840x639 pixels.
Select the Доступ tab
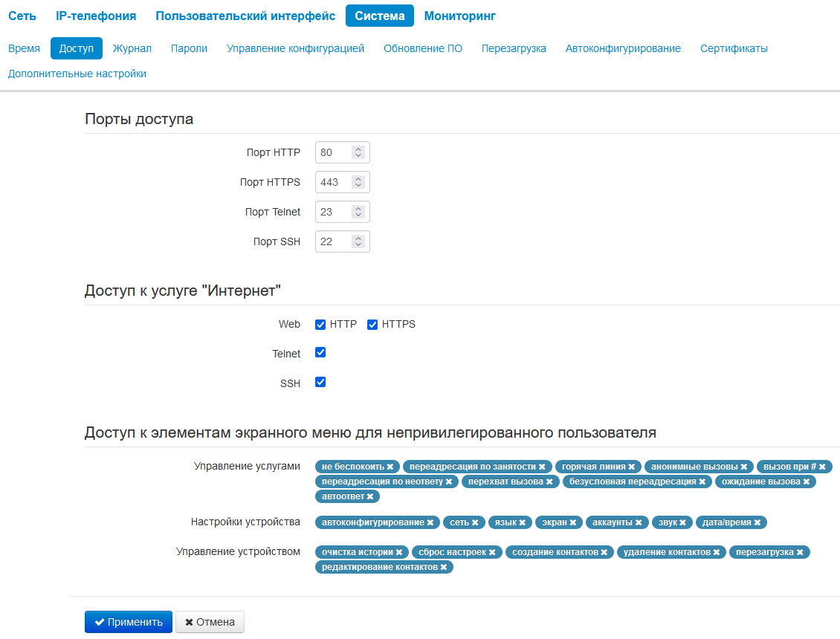[x=77, y=48]
